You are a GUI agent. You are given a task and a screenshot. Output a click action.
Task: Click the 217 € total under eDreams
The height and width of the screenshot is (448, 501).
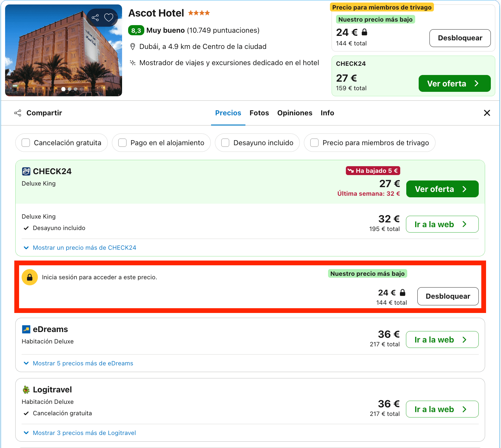tap(385, 344)
